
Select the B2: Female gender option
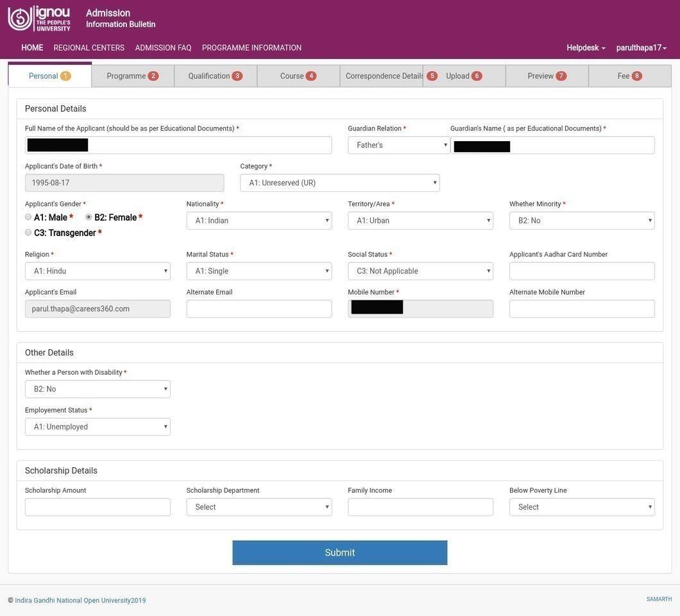[x=89, y=218]
